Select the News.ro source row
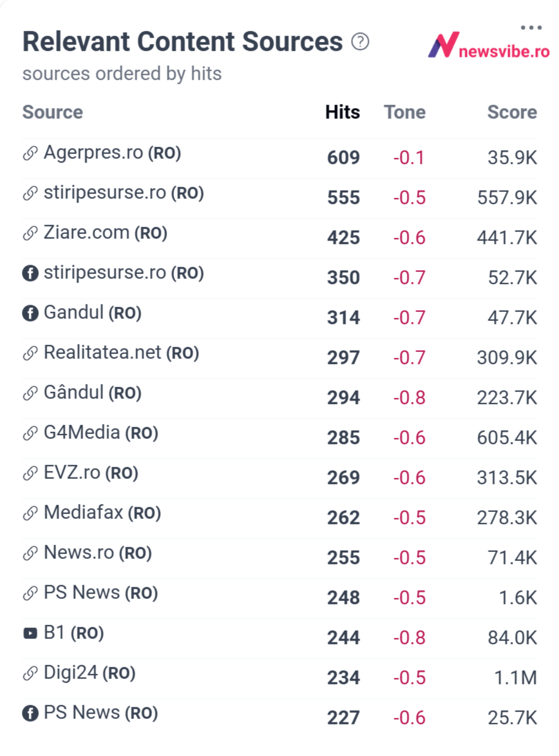559x756 pixels. (279, 558)
